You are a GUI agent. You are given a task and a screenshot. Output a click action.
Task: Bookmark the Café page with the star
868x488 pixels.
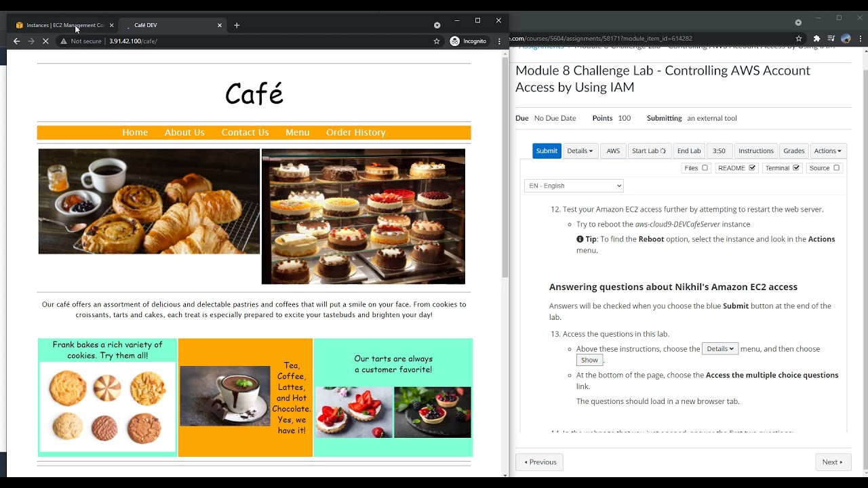[437, 41]
